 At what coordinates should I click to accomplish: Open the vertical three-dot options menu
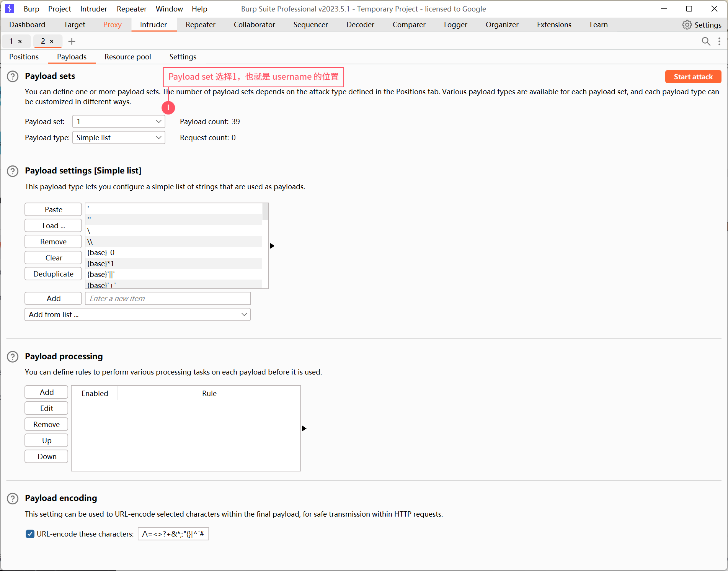(719, 41)
